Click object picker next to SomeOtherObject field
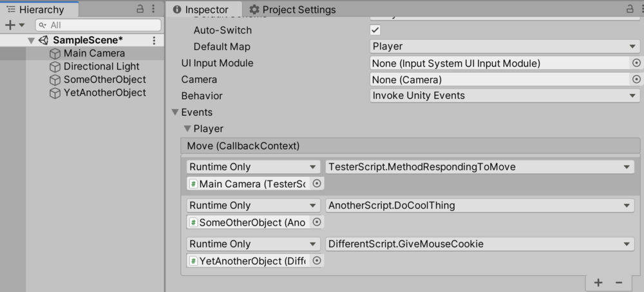This screenshot has height=292, width=644. 316,223
